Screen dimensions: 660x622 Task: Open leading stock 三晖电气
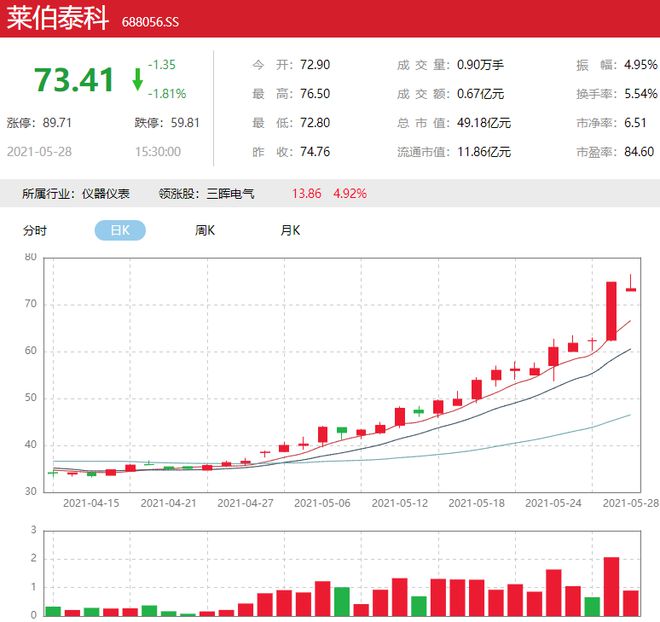tap(230, 194)
